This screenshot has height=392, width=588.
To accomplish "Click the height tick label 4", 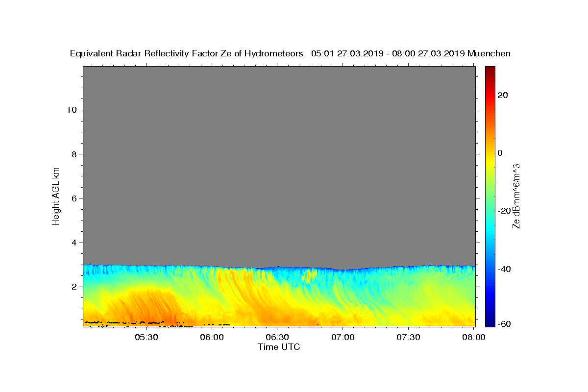I will (x=74, y=243).
